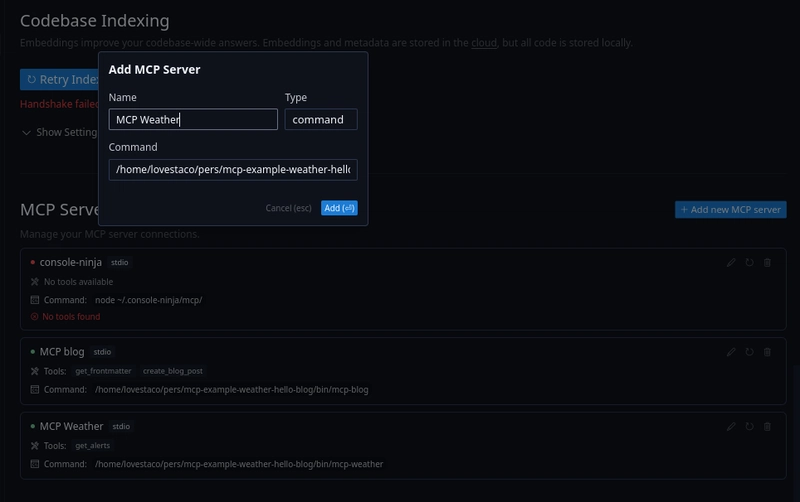The height and width of the screenshot is (502, 800).
Task: Cancel the Add MCP Server dialog
Action: click(288, 208)
